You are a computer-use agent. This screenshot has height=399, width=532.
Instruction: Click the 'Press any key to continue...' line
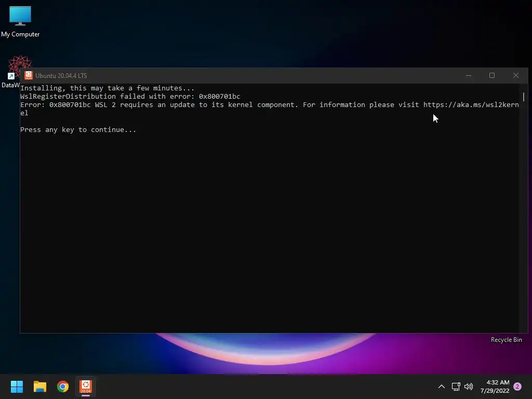[78, 129]
